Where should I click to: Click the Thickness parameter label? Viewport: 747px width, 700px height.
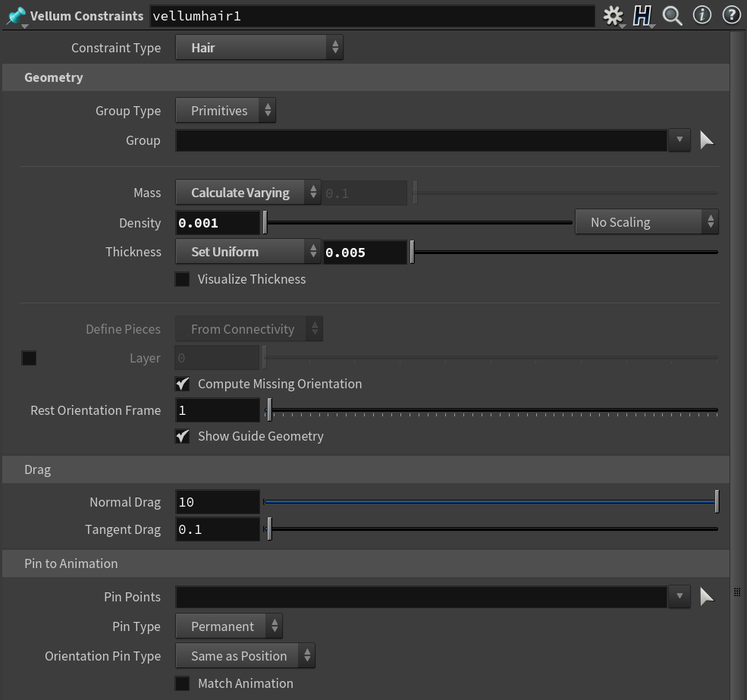[x=133, y=252]
